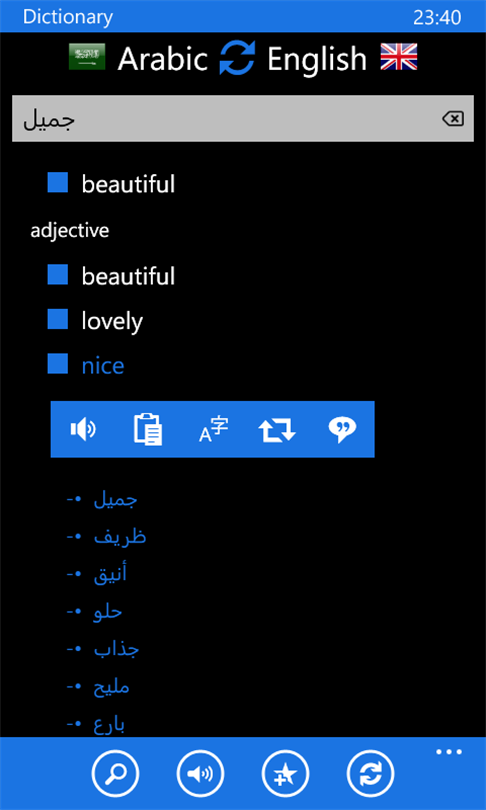Open the quote speech bubble icon
This screenshot has height=810, width=486.
[x=342, y=430]
